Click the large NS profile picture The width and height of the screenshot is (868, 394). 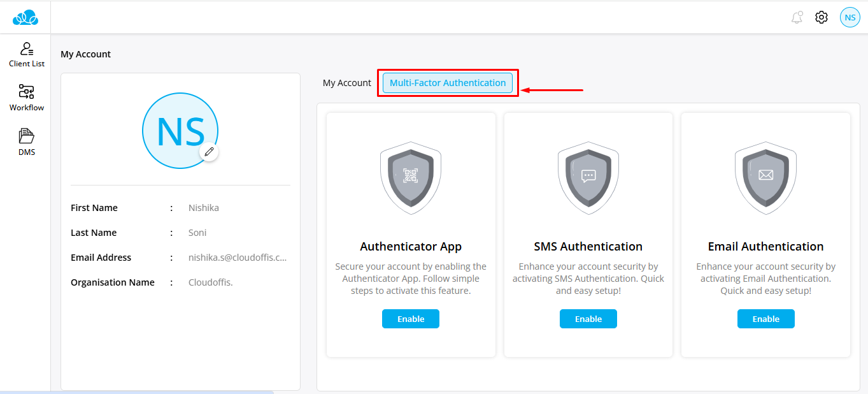pos(180,131)
